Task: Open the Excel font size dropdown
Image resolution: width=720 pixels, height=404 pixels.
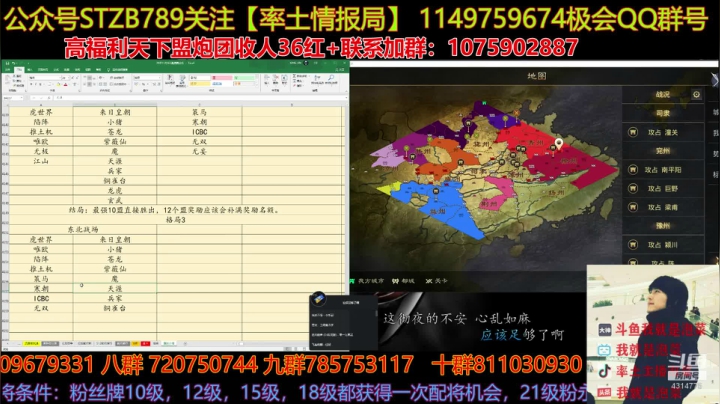Action: pyautogui.click(x=69, y=78)
